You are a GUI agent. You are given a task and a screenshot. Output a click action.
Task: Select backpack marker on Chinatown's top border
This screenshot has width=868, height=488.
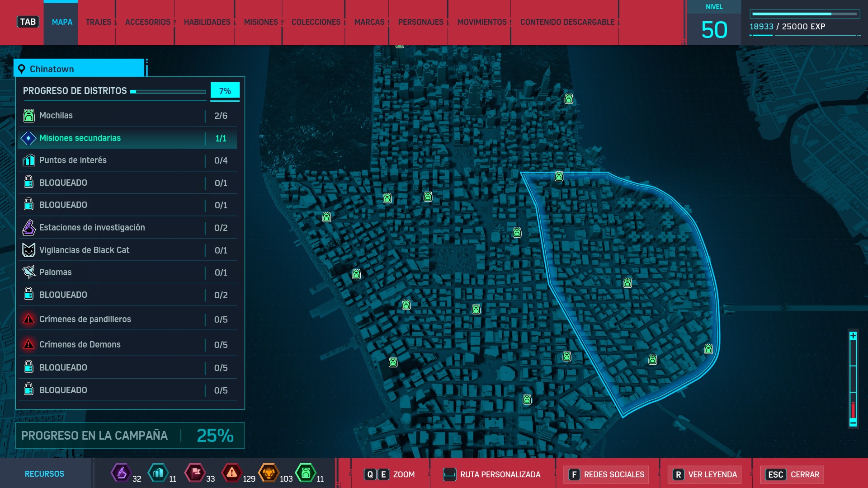(x=559, y=176)
